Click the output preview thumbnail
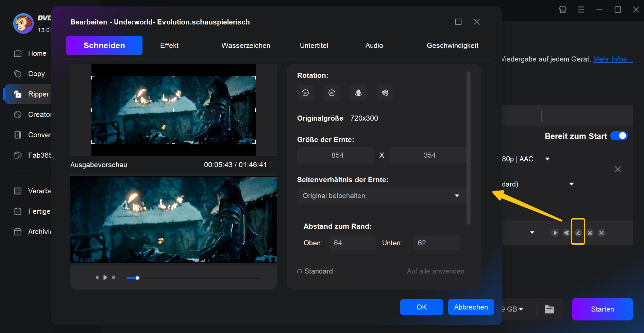The height and width of the screenshot is (333, 644). pos(173,220)
